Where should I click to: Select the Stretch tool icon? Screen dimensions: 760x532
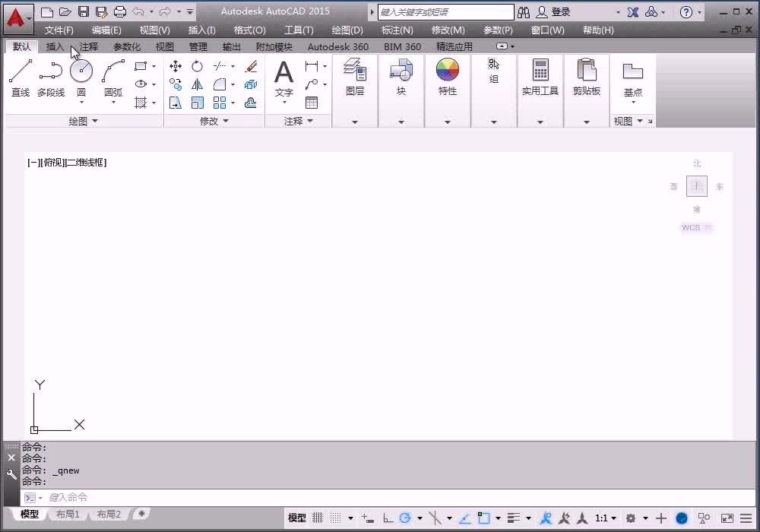tap(176, 103)
